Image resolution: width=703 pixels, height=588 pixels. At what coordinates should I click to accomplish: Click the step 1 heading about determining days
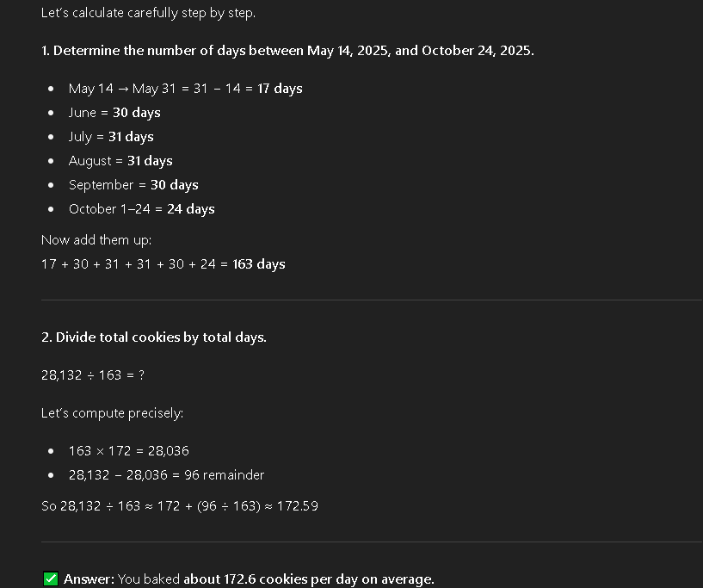coord(287,51)
